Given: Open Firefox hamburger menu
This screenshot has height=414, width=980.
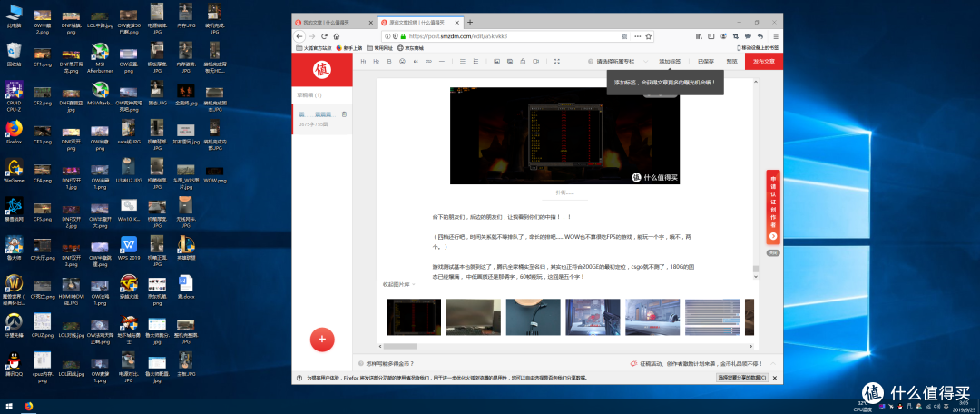Looking at the screenshot, I should click(x=776, y=36).
